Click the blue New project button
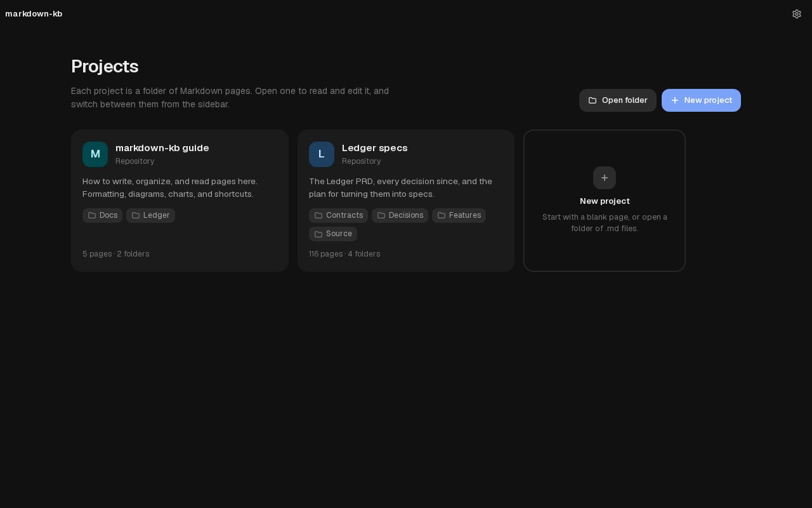 tap(701, 100)
